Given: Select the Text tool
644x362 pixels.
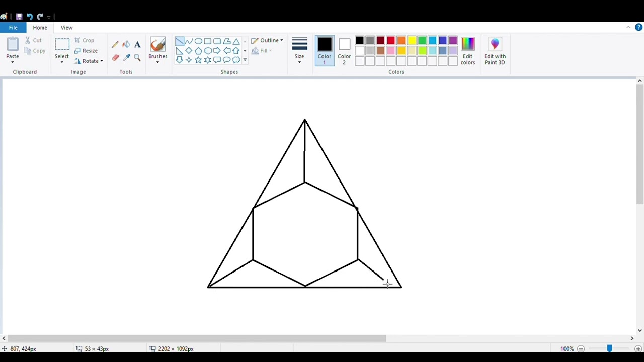Looking at the screenshot, I should tap(137, 45).
